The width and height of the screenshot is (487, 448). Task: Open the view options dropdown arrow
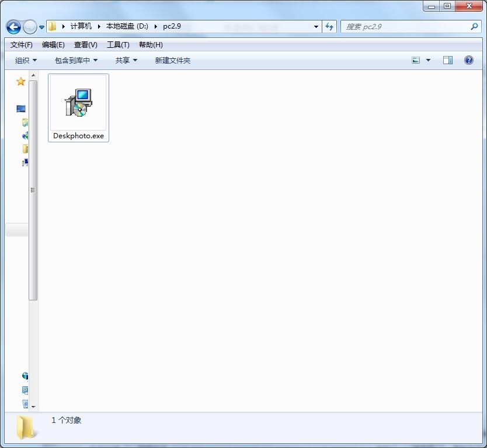pyautogui.click(x=428, y=60)
